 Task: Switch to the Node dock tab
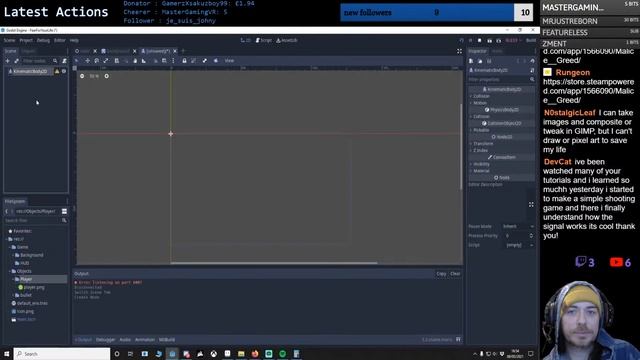[x=497, y=51]
